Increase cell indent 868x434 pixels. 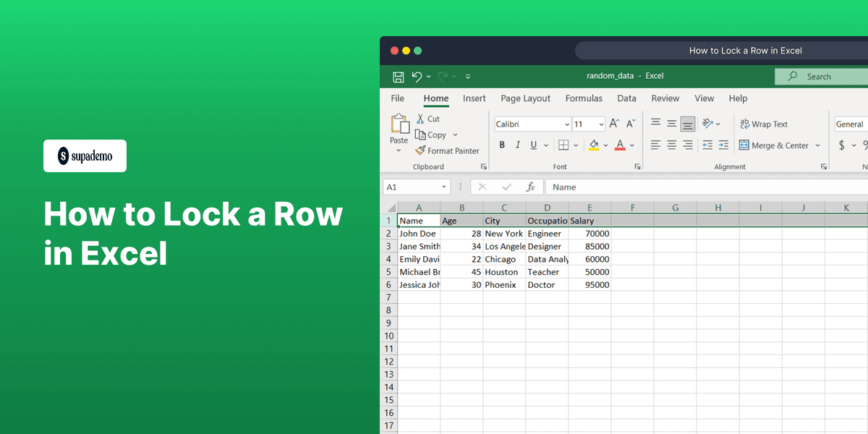[x=724, y=145]
